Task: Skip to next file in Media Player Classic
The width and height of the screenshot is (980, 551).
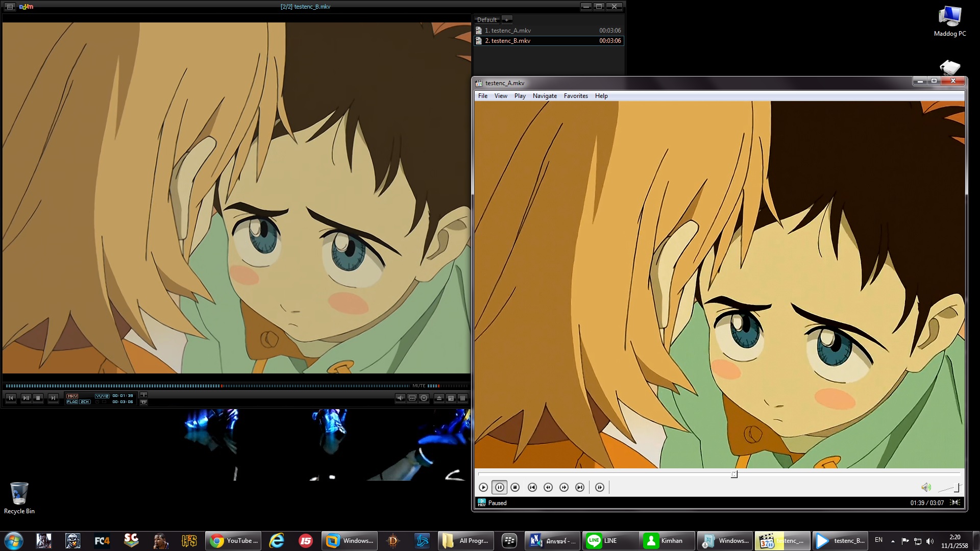Action: click(x=580, y=487)
